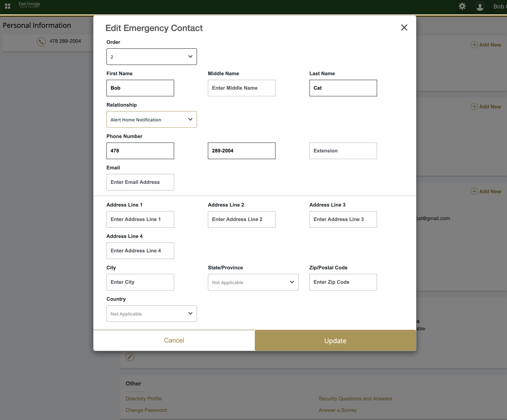Click the Cancel button
Viewport: 507px width, 420px height.
click(x=174, y=340)
